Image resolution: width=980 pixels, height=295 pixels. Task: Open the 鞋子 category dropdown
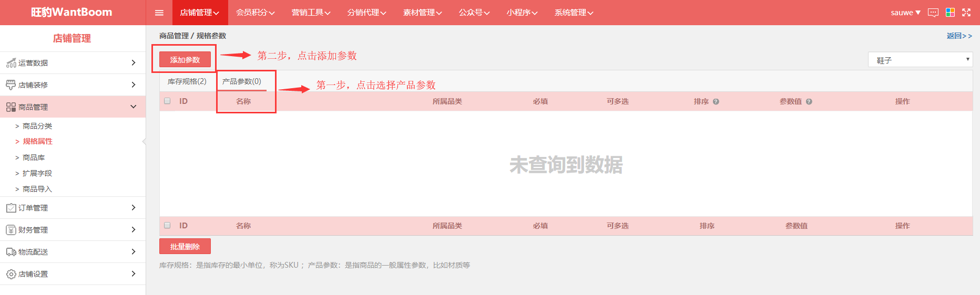[x=920, y=60]
